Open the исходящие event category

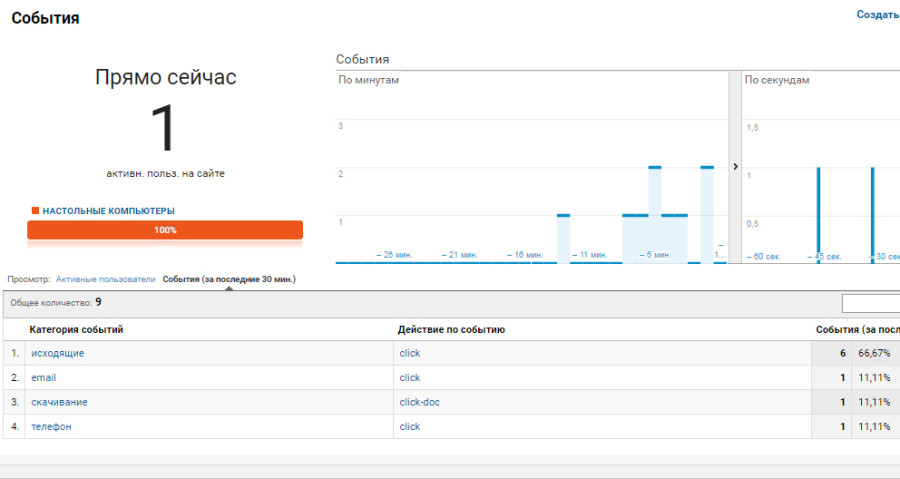click(57, 353)
